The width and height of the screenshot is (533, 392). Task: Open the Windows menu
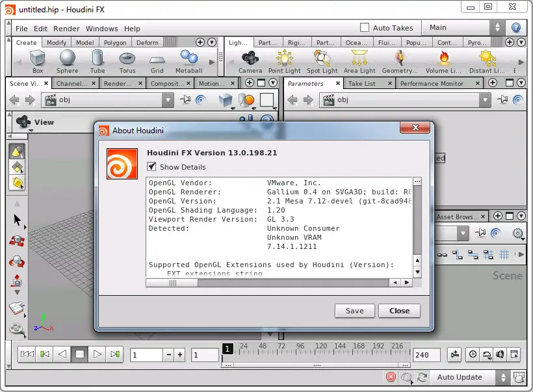(101, 29)
